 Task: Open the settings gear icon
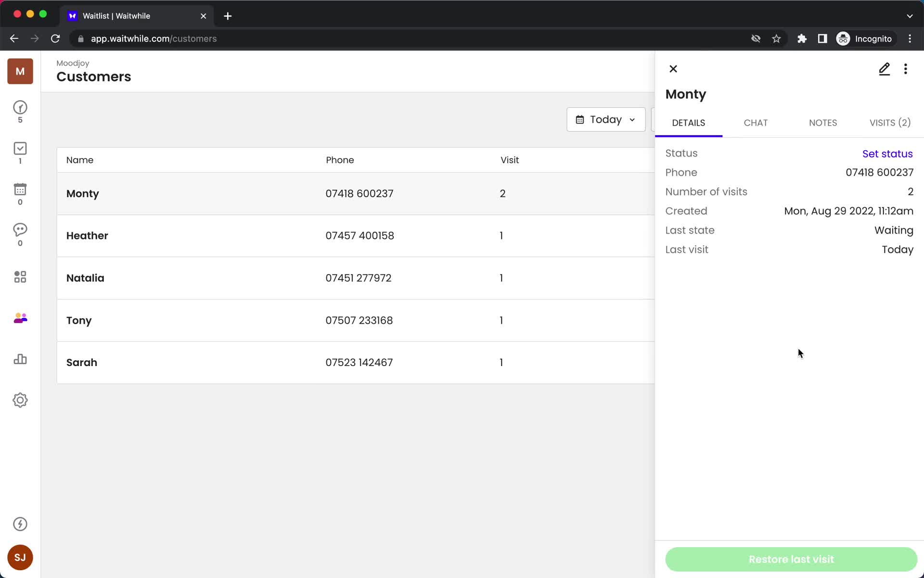click(x=19, y=399)
